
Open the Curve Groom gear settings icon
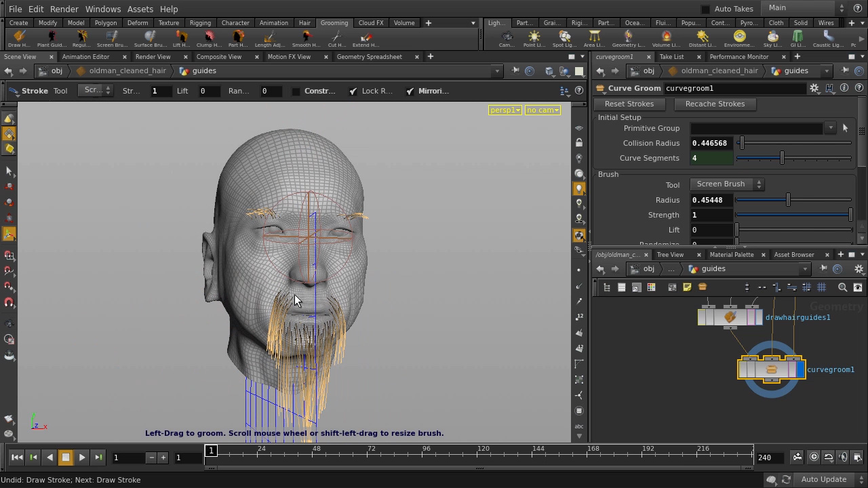point(814,88)
